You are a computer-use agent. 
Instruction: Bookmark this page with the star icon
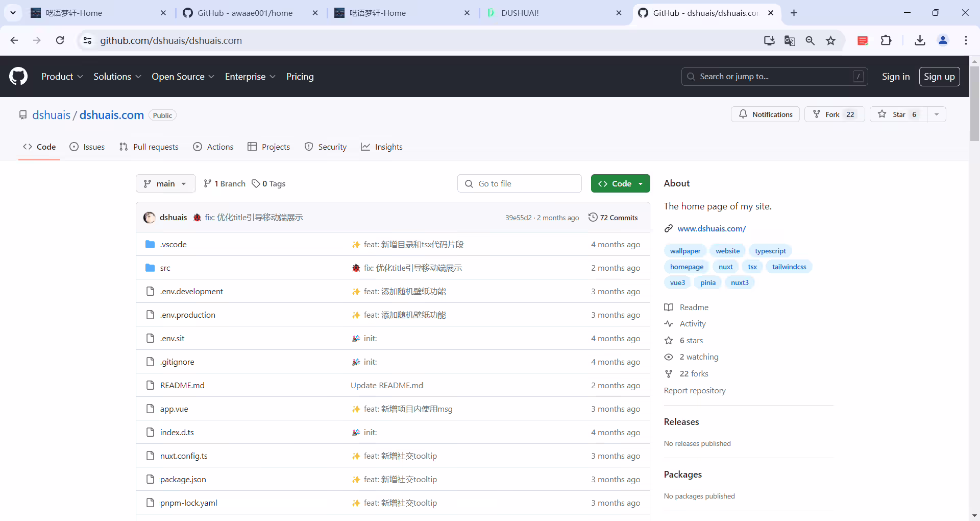[x=831, y=40]
